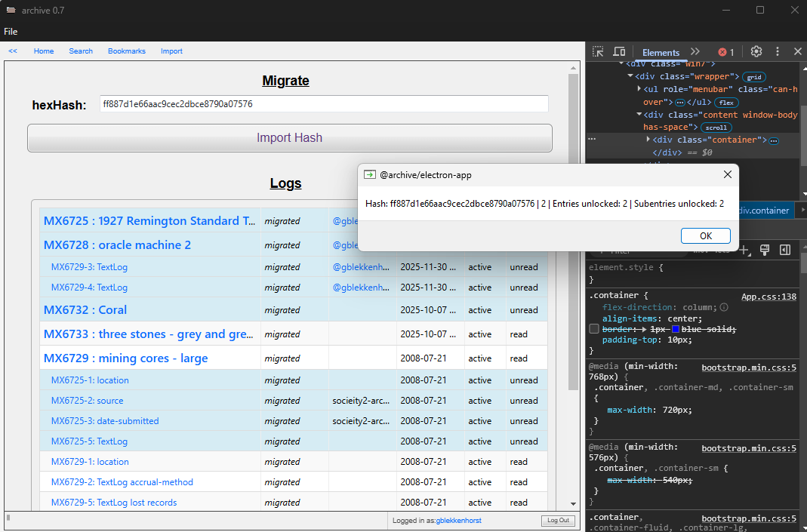Screen dimensions: 807x532
Task: Uncheck the border property in .container rule
Action: point(594,330)
